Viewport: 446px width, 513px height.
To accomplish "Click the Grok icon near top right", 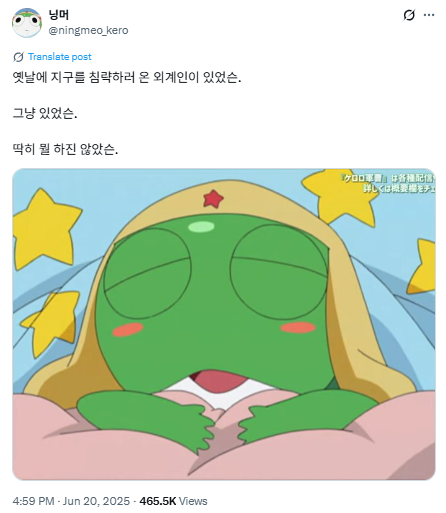I will coord(409,15).
